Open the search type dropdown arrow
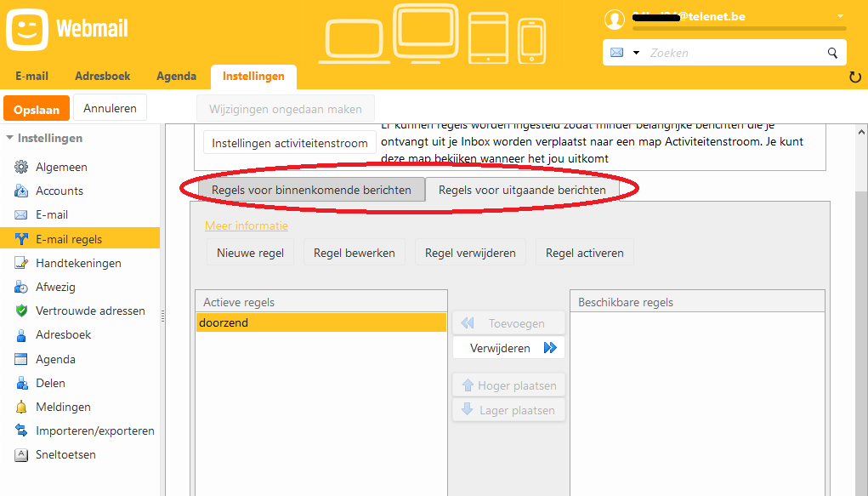Image resolution: width=868 pixels, height=496 pixels. tap(636, 53)
